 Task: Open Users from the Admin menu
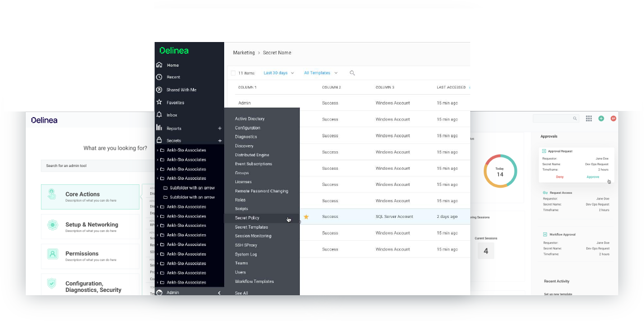coord(240,272)
